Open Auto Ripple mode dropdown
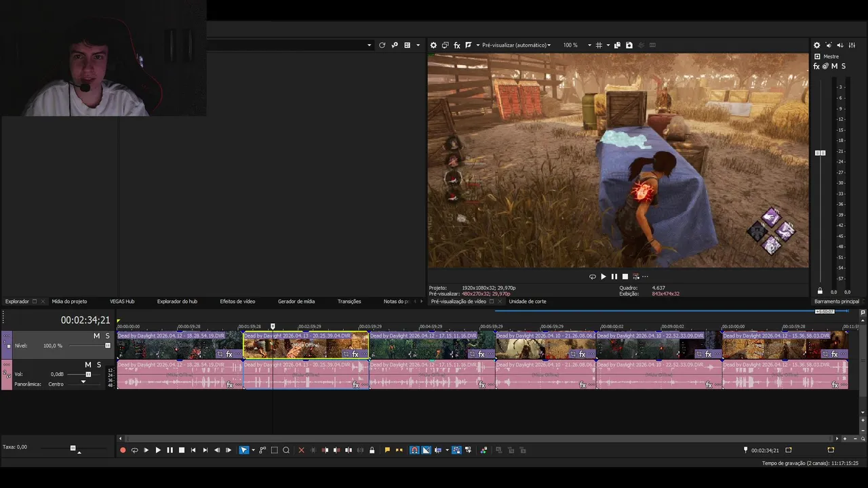Viewport: 868px width, 488px height. click(447, 450)
